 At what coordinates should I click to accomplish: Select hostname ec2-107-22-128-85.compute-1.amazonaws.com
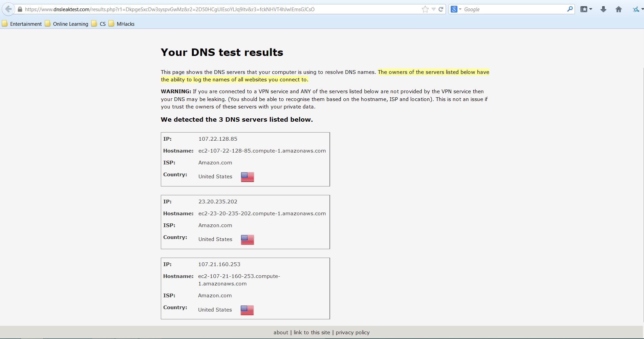(262, 151)
